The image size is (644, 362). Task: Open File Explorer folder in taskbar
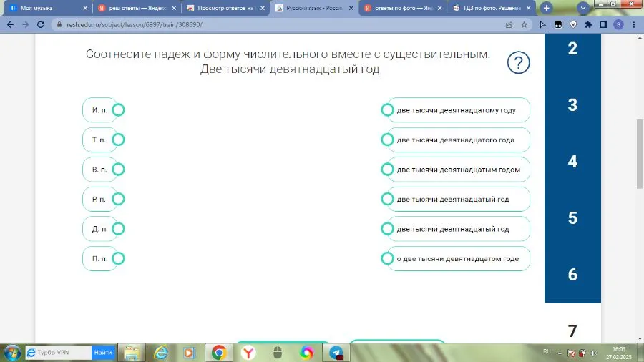(x=132, y=353)
